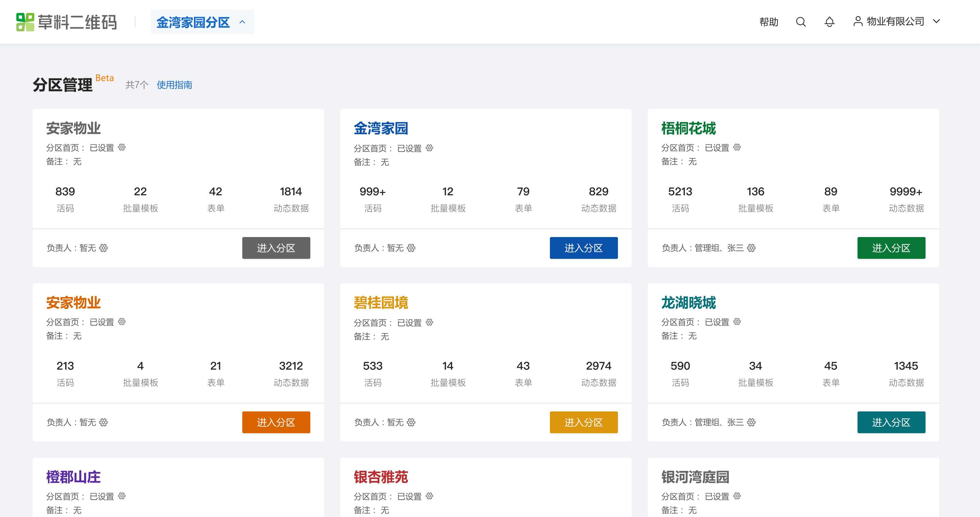Open homepage settings gear for 梧桐花城 card
The image size is (980, 517).
coord(737,147)
